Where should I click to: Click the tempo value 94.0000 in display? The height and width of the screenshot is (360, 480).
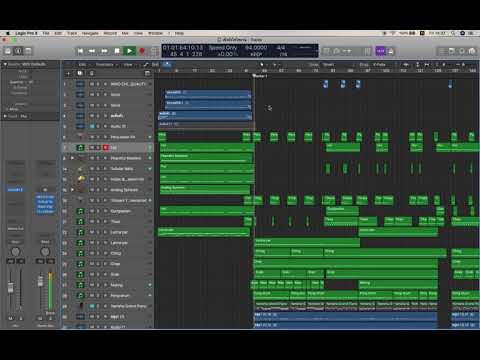point(256,48)
